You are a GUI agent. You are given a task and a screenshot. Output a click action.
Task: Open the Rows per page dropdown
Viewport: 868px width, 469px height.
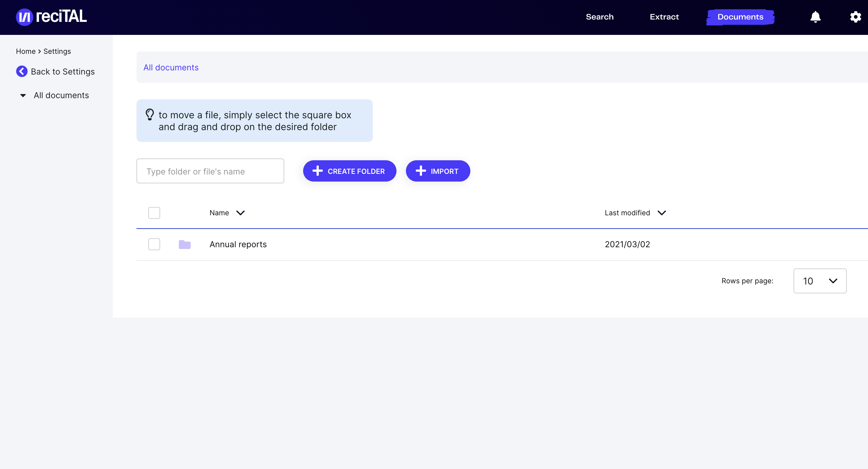pos(820,281)
